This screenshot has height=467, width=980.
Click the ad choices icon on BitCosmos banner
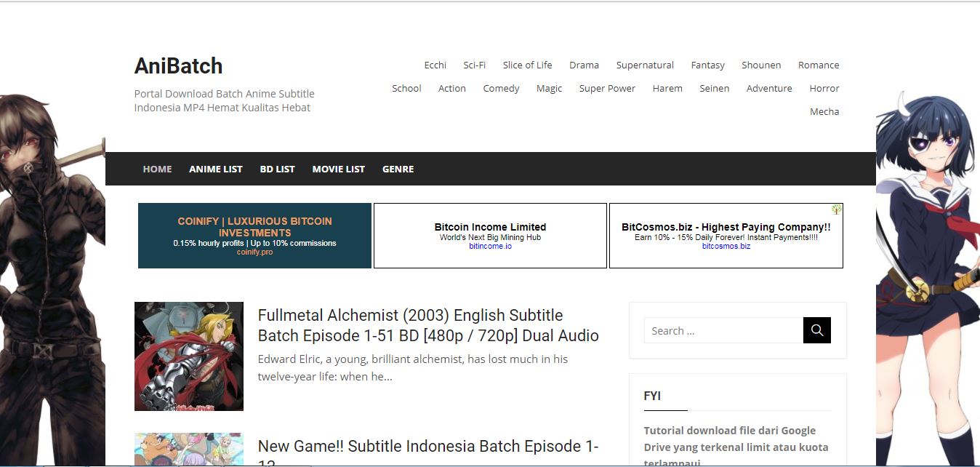click(x=837, y=209)
